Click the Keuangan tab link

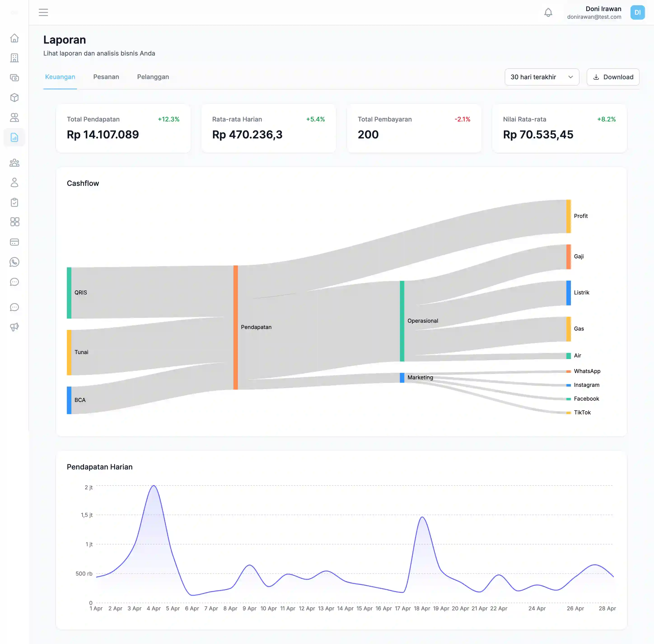[60, 77]
